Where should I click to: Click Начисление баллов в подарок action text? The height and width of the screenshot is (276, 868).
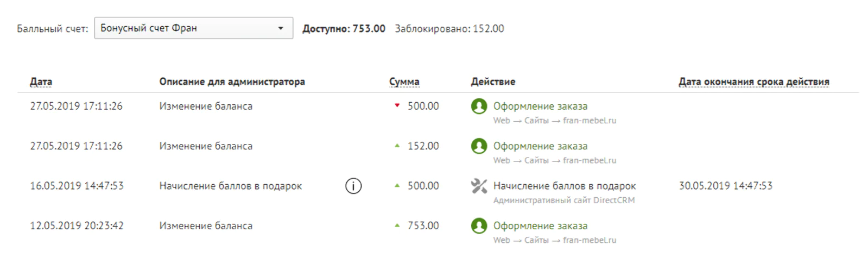(565, 186)
